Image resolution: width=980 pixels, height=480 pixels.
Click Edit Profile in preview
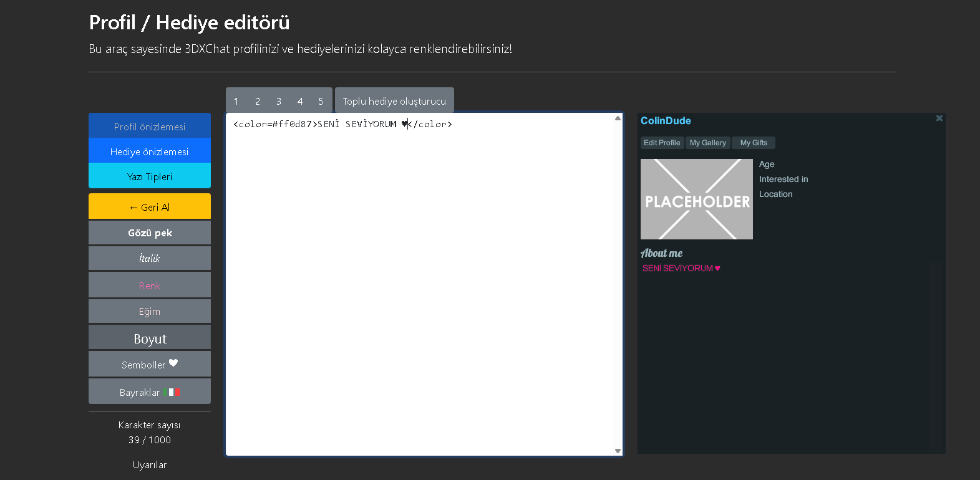point(662,143)
